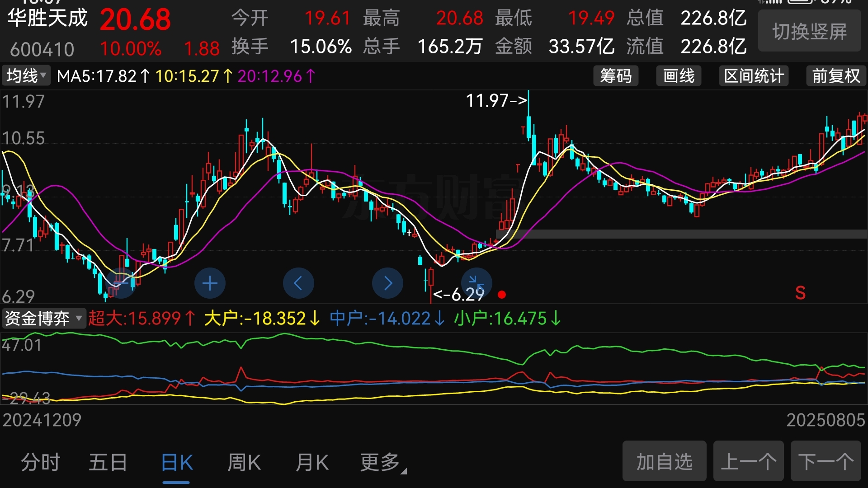Tap the red dot marker near 6.29
Viewport: 868px width, 488px height.
502,295
